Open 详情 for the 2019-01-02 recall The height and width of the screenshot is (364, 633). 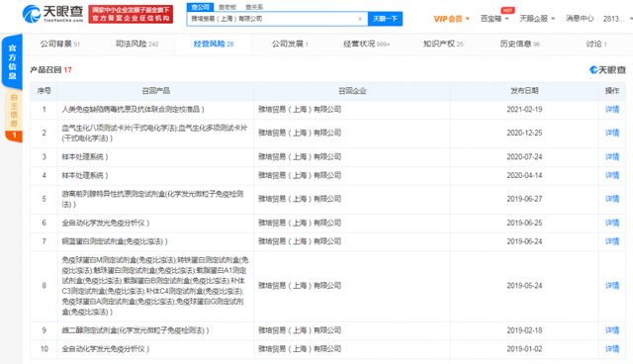point(612,349)
